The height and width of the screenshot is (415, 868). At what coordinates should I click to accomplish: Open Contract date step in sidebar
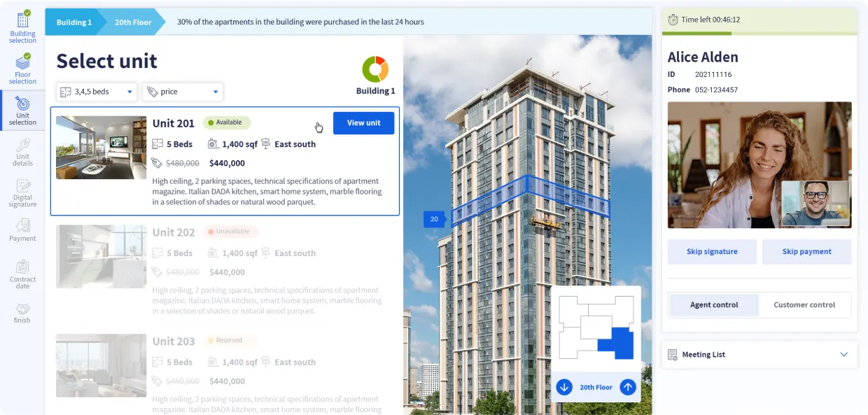(x=22, y=274)
